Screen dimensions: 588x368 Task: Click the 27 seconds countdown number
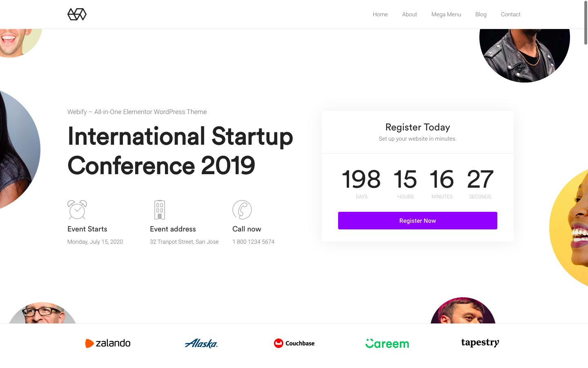480,180
